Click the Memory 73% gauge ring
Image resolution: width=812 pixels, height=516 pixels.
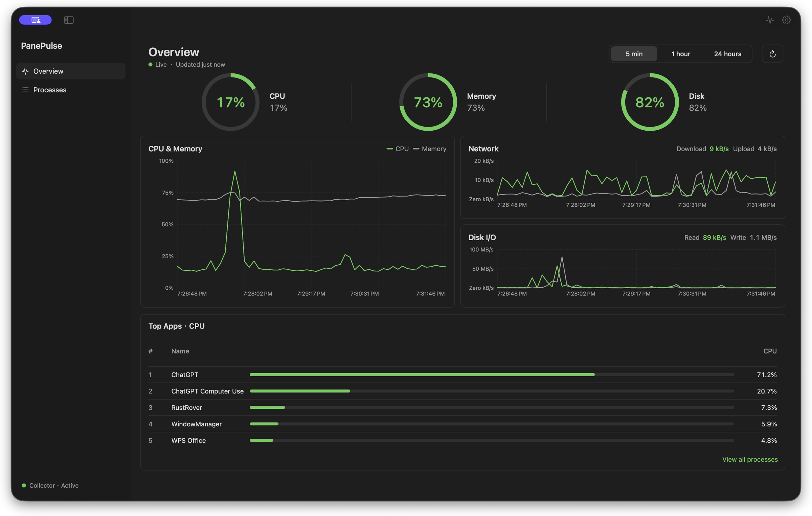[x=428, y=102]
